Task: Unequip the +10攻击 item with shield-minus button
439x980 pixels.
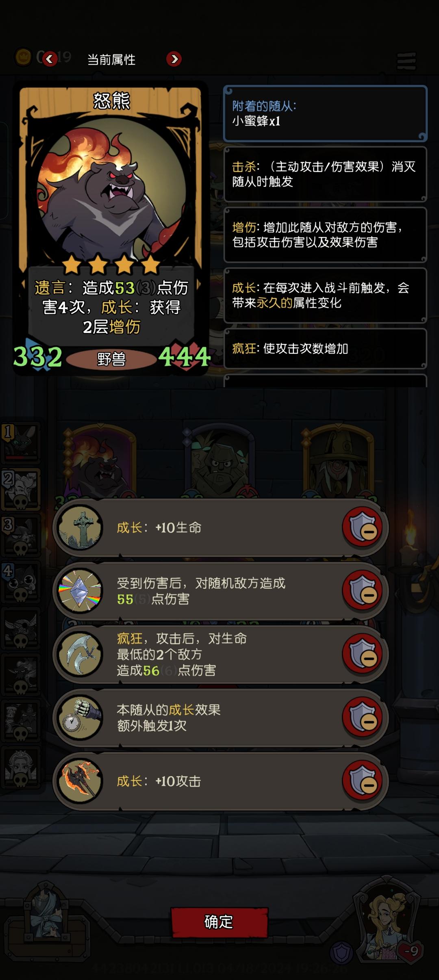Action: [x=363, y=781]
